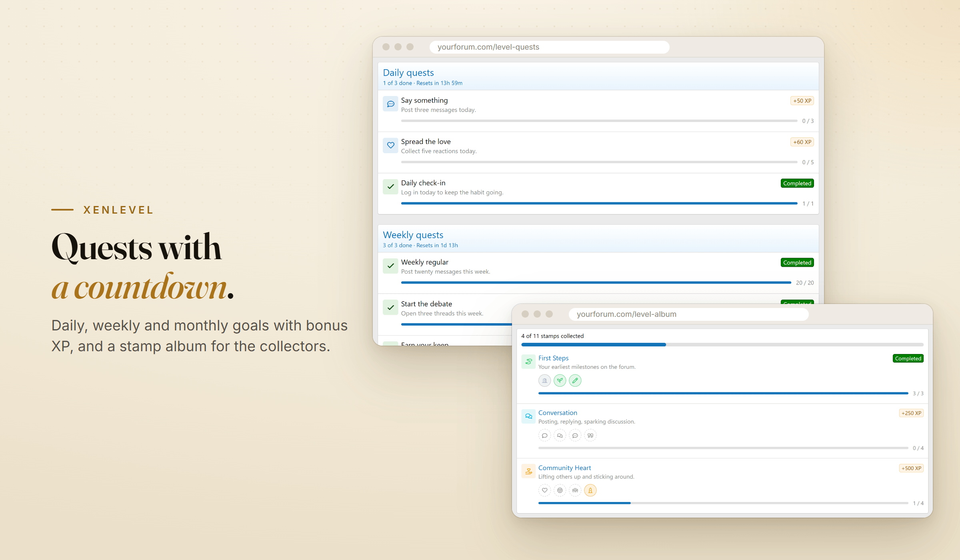Click '3 of 3 done · Resets in 1d 13h'
The width and height of the screenshot is (960, 560).
coord(420,245)
